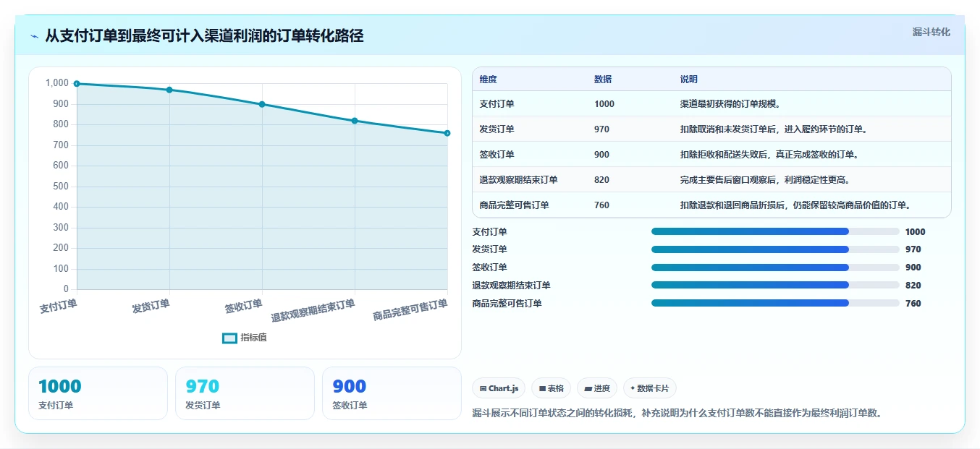Select the 数据卡片 tag chip
980x449 pixels.
[649, 388]
